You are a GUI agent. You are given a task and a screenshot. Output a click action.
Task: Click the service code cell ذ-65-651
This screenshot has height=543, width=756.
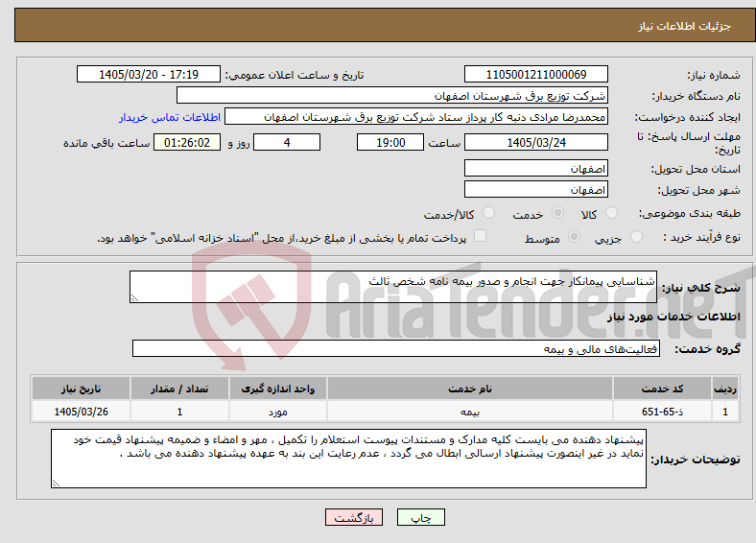click(x=663, y=412)
